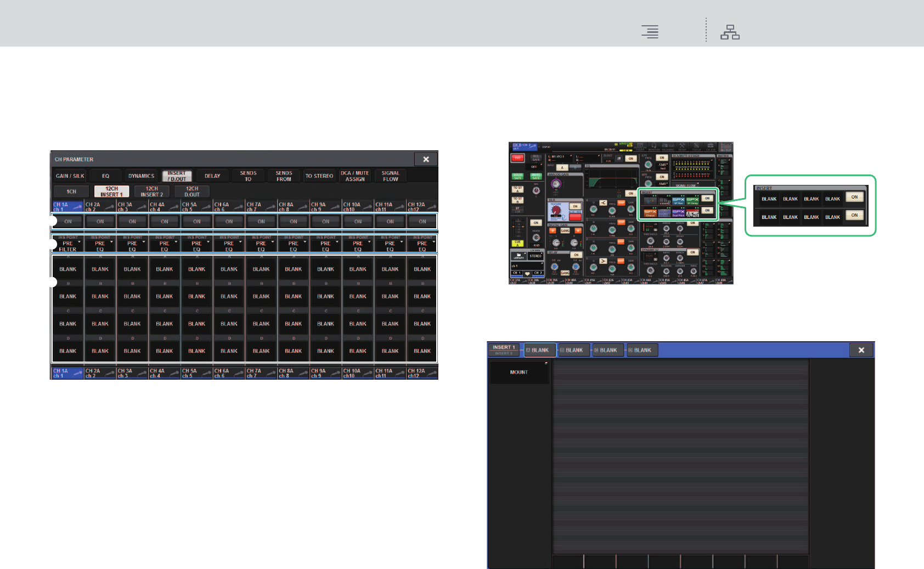Select the ST Delay SPX insert plug-in
Viewport: 924px width, 569px height.
(692, 201)
